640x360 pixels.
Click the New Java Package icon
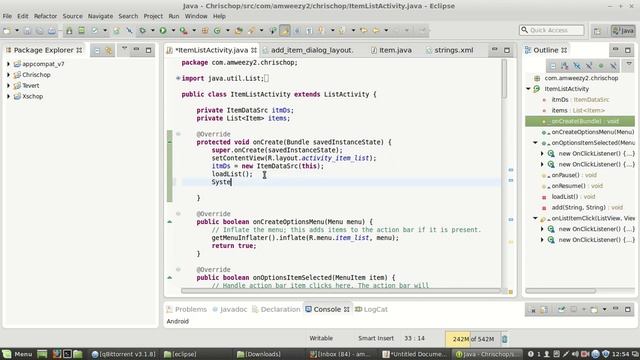[205, 31]
